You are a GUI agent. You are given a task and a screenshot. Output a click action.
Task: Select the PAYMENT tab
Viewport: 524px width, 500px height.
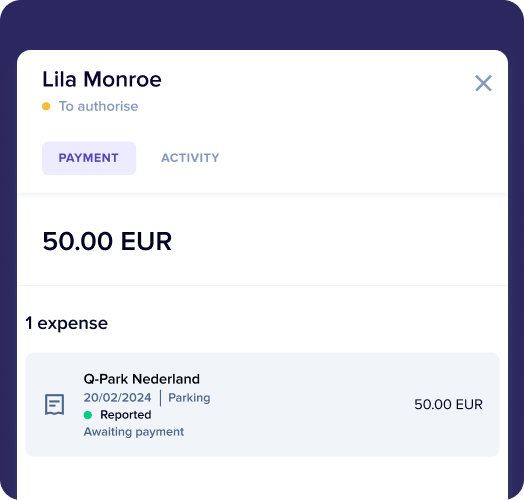click(89, 158)
